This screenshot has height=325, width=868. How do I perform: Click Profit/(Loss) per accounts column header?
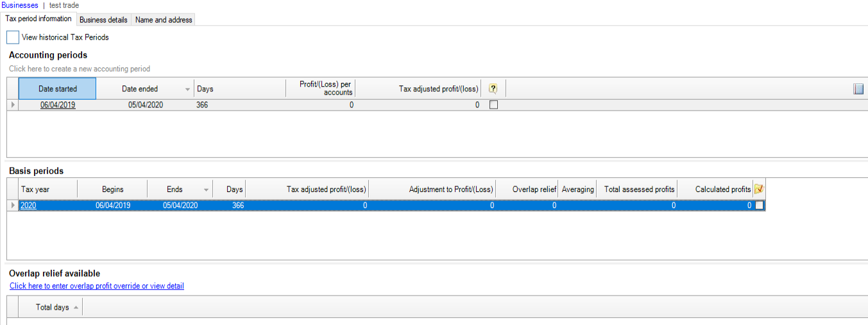[x=320, y=89]
